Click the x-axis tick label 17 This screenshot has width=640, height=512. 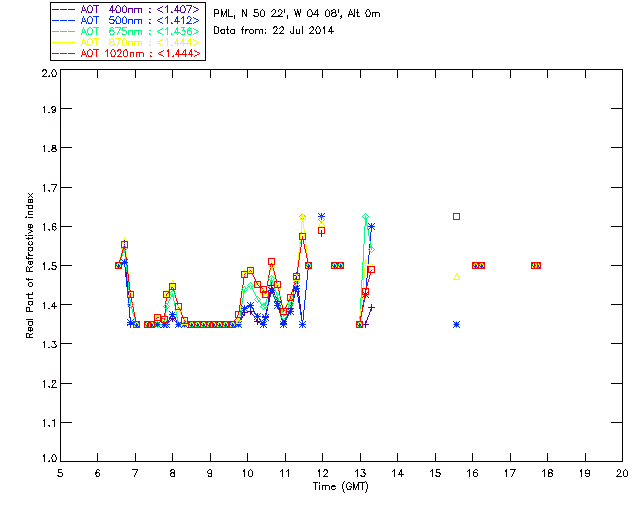[510, 473]
